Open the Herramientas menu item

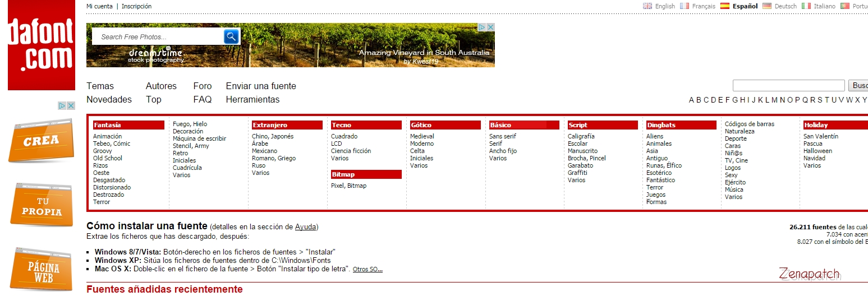252,99
